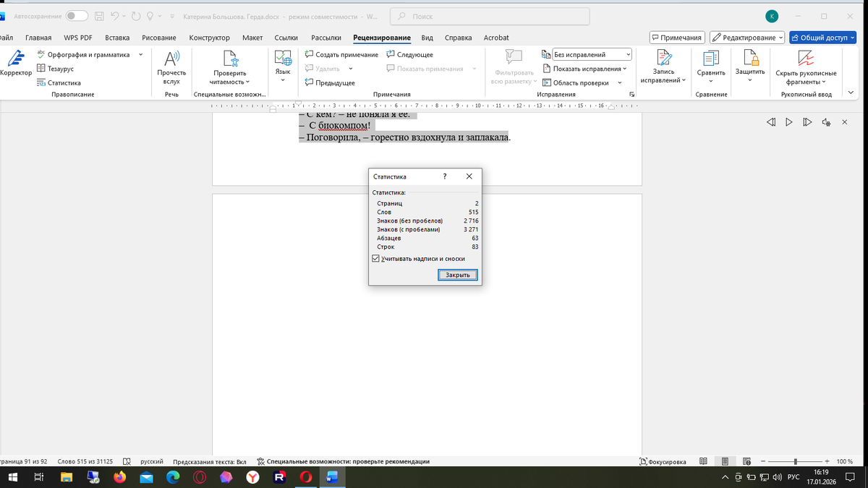Switch to Web Layout view icon in status bar
The height and width of the screenshot is (488, 868).
coord(747,461)
